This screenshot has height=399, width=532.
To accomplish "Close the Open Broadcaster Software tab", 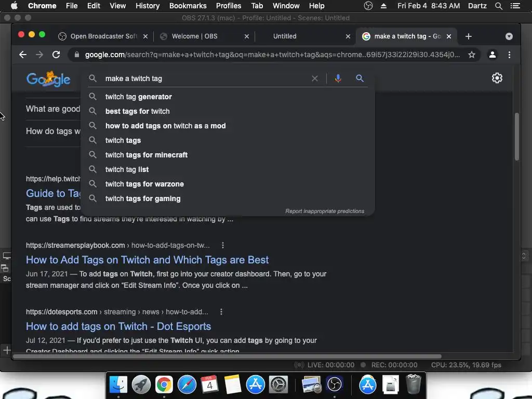I will (x=145, y=36).
